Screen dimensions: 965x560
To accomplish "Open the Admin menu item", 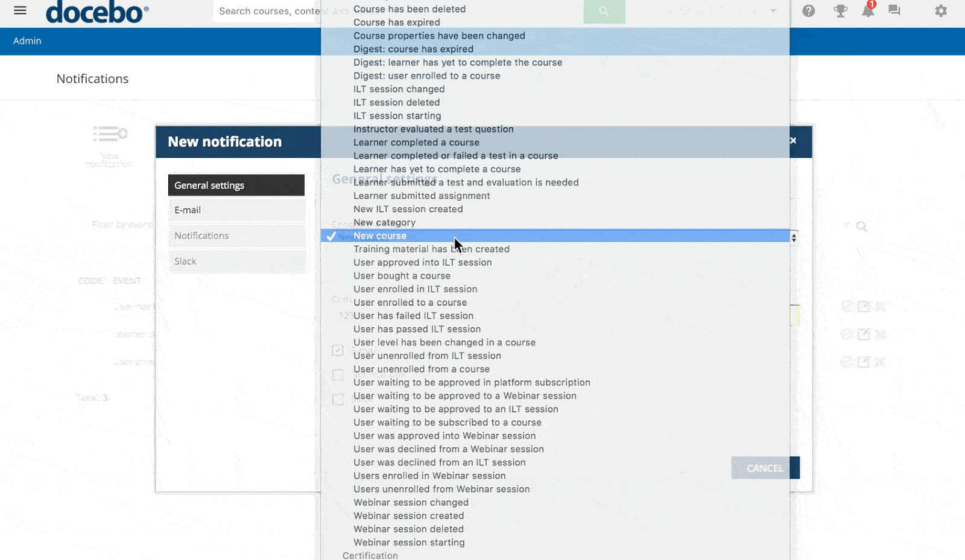I will (x=27, y=41).
